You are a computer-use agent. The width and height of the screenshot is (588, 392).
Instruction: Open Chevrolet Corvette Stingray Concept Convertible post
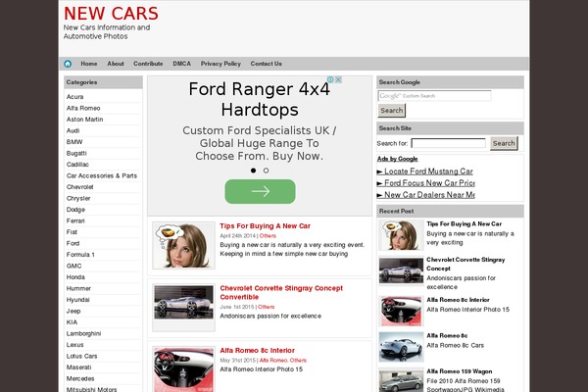coord(281,293)
